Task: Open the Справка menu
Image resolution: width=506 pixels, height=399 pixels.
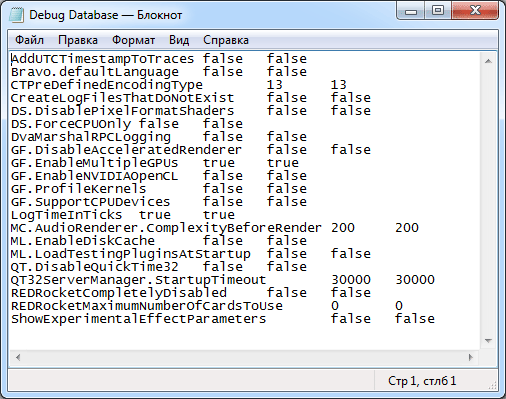Action: (226, 40)
